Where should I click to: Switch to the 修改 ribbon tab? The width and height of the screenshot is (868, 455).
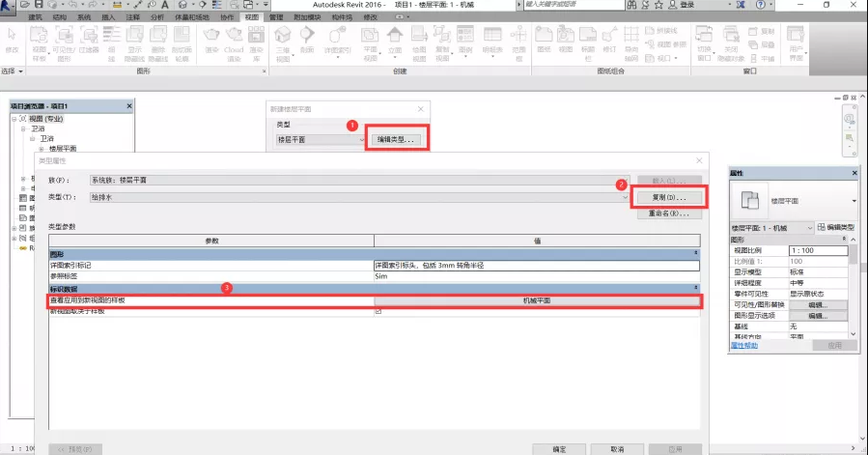[371, 17]
